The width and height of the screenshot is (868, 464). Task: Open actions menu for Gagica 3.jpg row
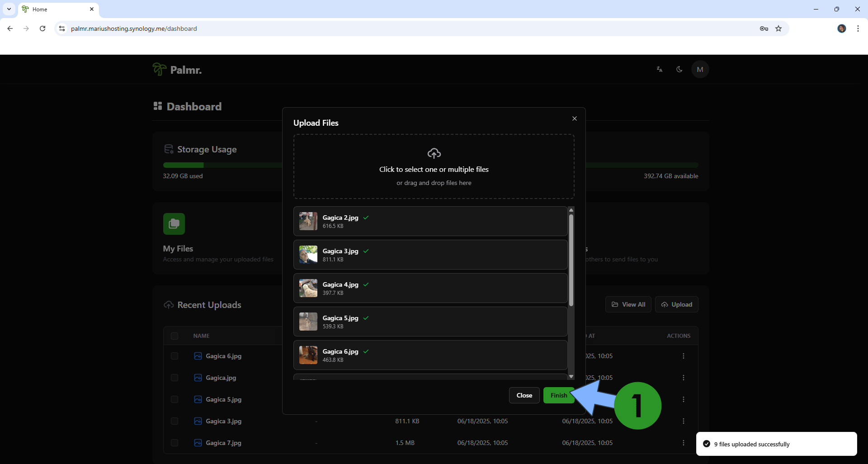point(684,421)
